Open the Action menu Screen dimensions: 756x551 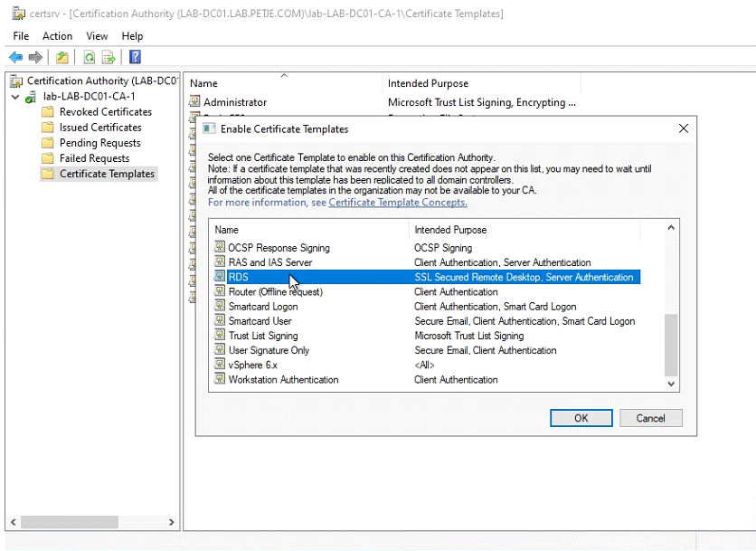tap(57, 36)
